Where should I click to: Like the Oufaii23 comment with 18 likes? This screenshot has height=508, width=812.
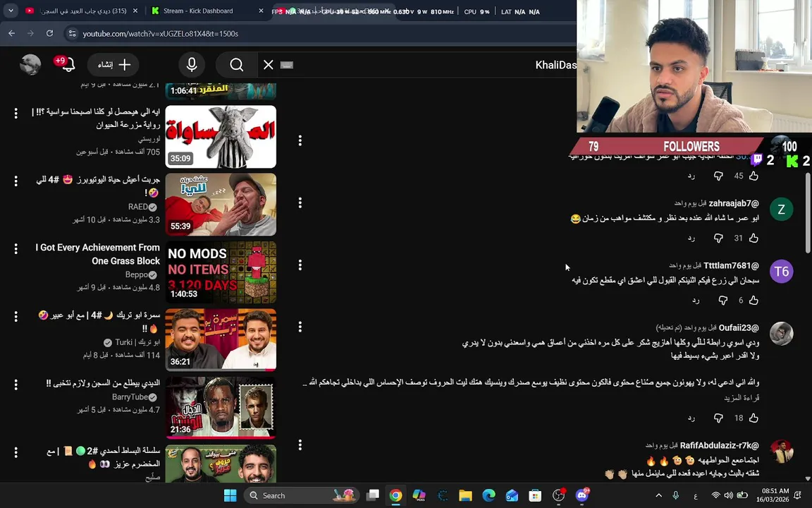point(753,417)
